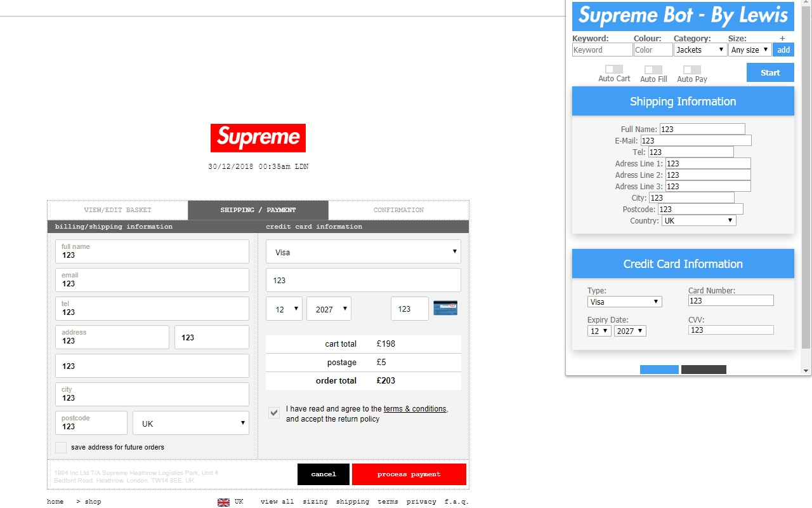Click the Keyword input field
The image size is (812, 508).
pyautogui.click(x=602, y=50)
